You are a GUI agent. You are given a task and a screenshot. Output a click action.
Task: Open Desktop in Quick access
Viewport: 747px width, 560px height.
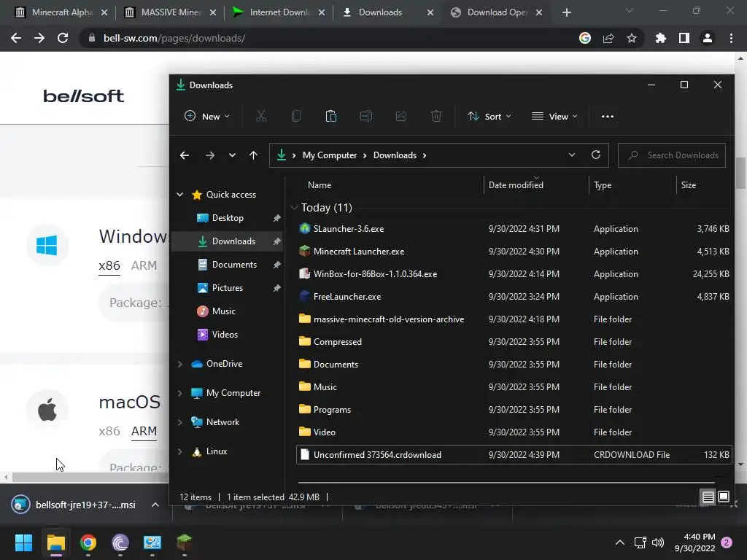coord(228,217)
